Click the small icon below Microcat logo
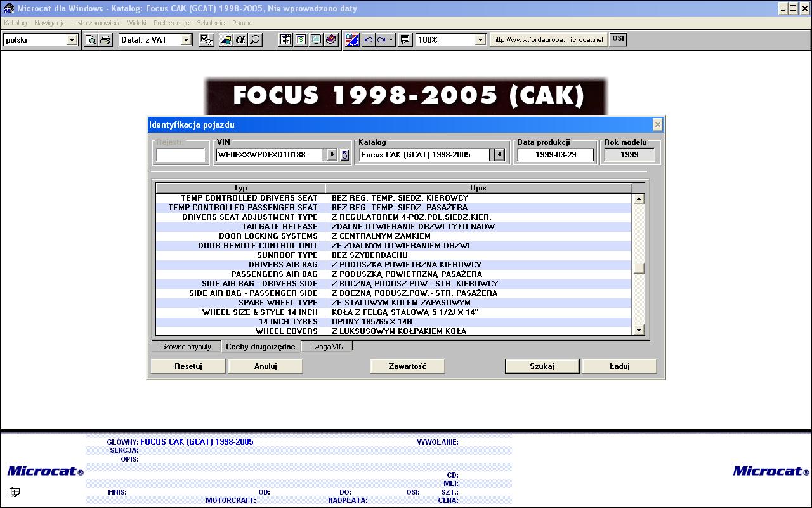Screen dimensions: 812x508 [x=15, y=492]
